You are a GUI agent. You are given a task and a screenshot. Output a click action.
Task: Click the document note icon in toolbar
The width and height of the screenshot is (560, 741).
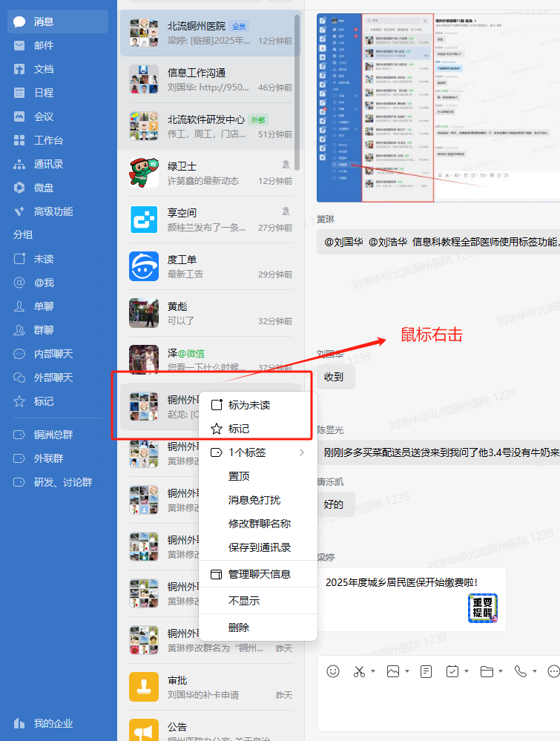pyautogui.click(x=426, y=671)
